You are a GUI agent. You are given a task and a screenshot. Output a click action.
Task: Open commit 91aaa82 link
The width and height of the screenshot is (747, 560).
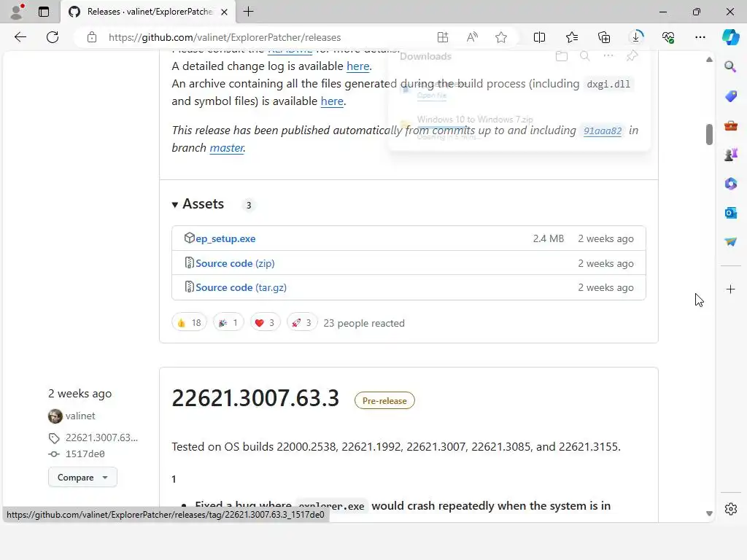[x=603, y=131]
